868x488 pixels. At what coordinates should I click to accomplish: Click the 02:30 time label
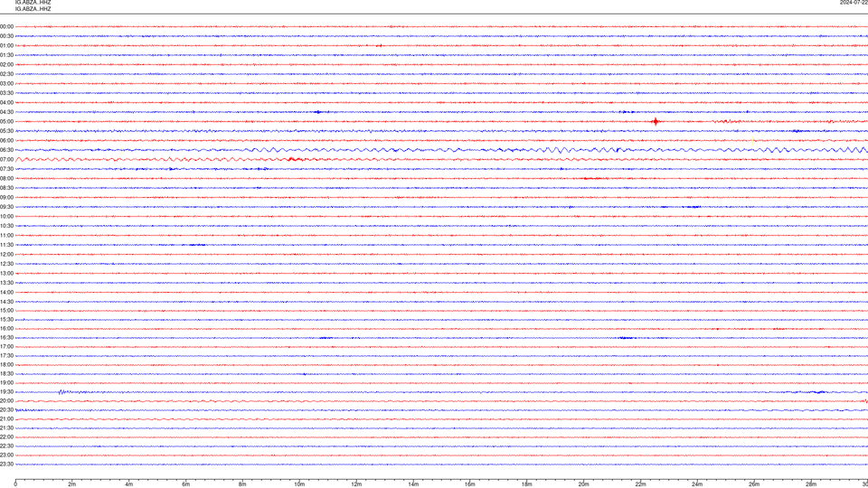(x=6, y=74)
